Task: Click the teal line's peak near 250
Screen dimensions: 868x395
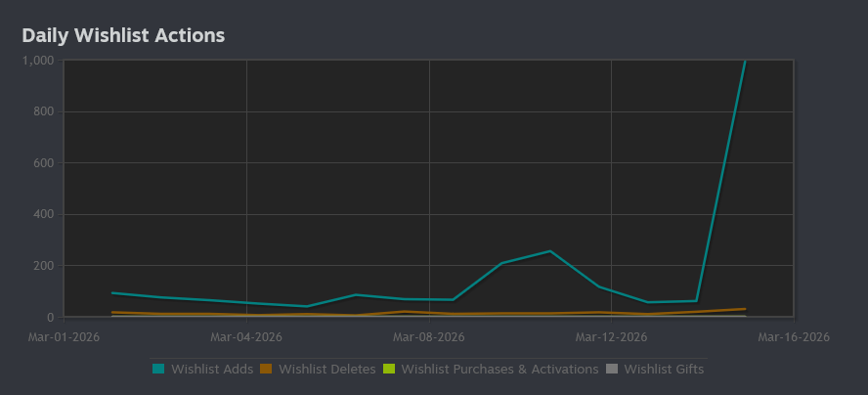Action: pos(549,251)
